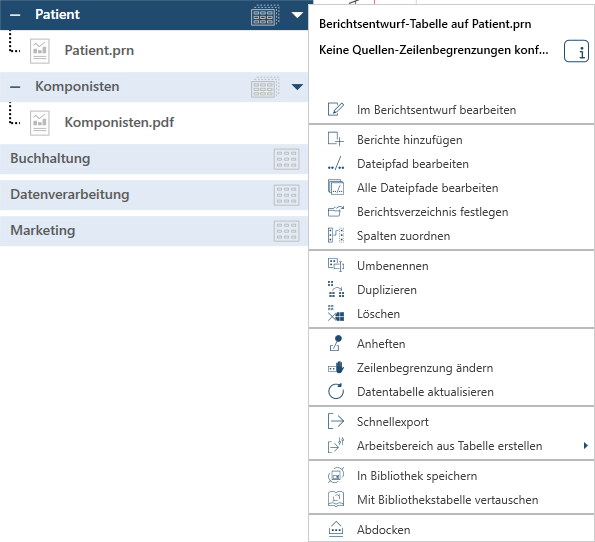The height and width of the screenshot is (542, 595).
Task: Open the Komponisten table dropdown arrow
Action: (x=297, y=87)
